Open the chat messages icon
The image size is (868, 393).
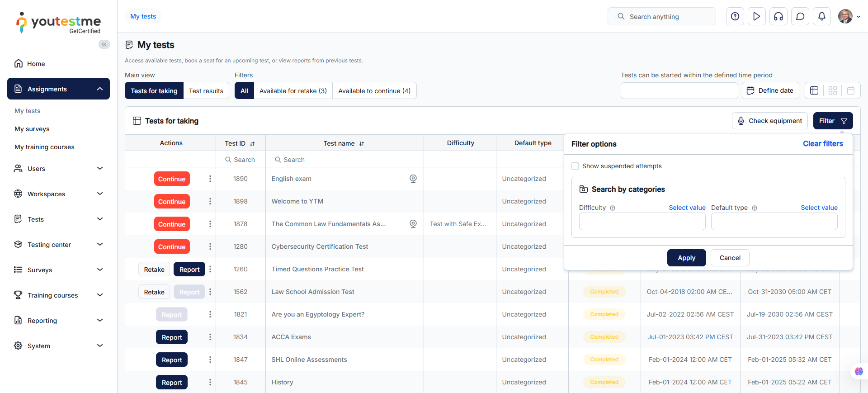click(800, 17)
